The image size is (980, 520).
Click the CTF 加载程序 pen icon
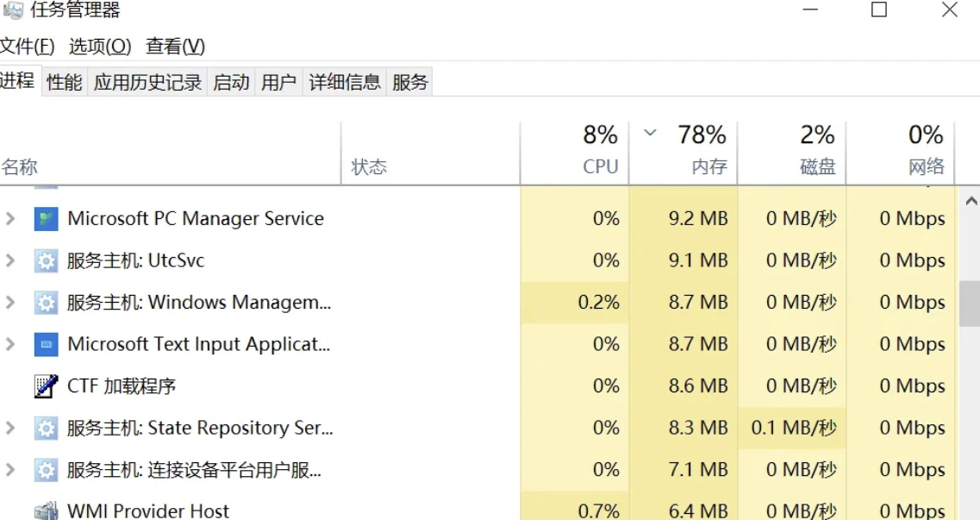click(46, 386)
